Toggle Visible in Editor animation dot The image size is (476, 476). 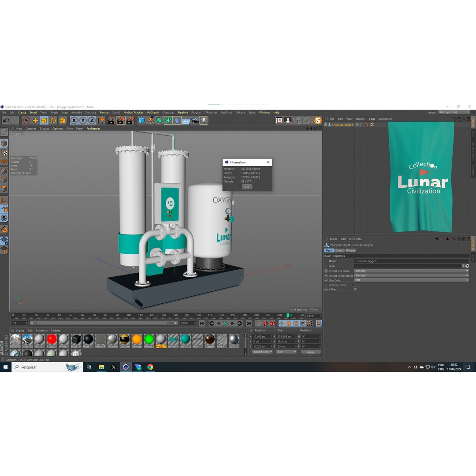coord(326,271)
